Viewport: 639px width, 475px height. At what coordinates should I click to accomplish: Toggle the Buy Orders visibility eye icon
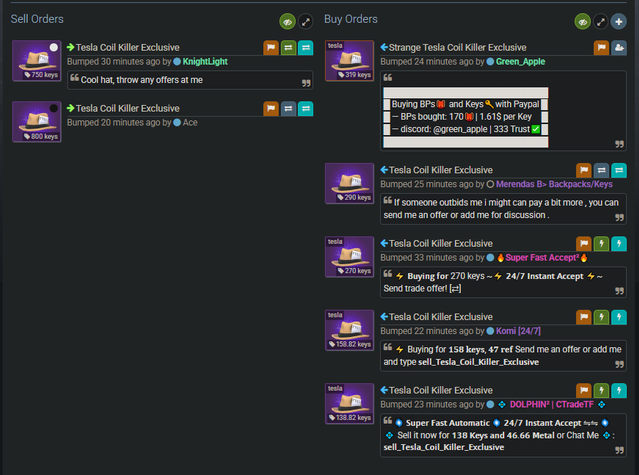point(582,22)
